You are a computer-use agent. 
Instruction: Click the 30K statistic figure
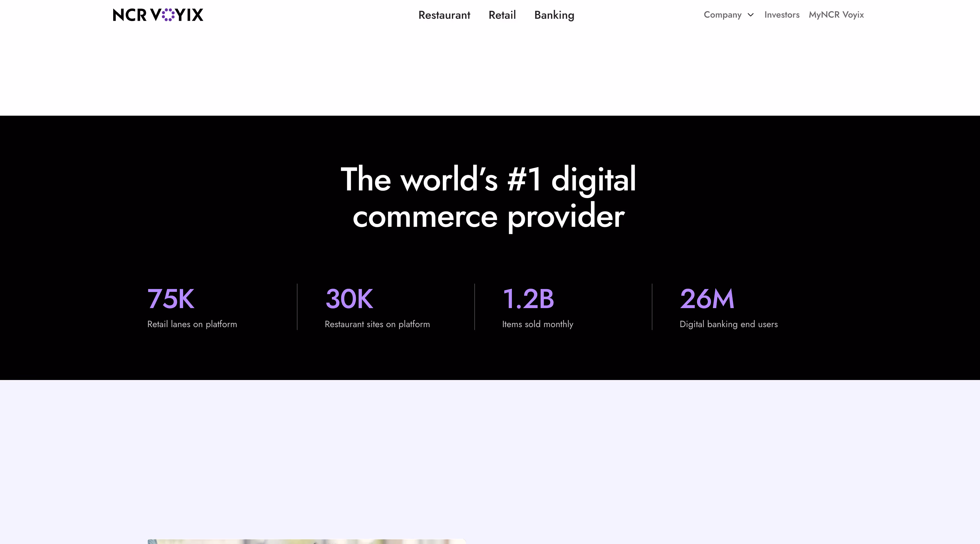[349, 299]
